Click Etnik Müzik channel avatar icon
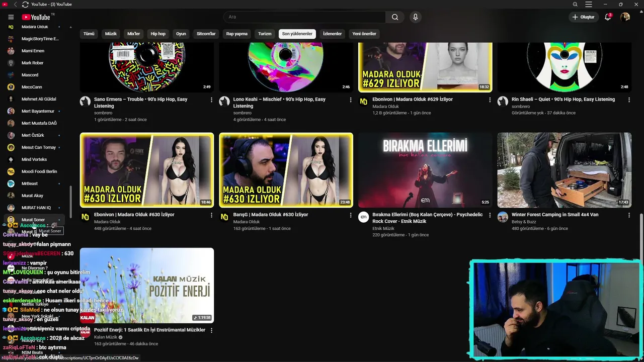The width and height of the screenshot is (644, 362). (x=364, y=217)
